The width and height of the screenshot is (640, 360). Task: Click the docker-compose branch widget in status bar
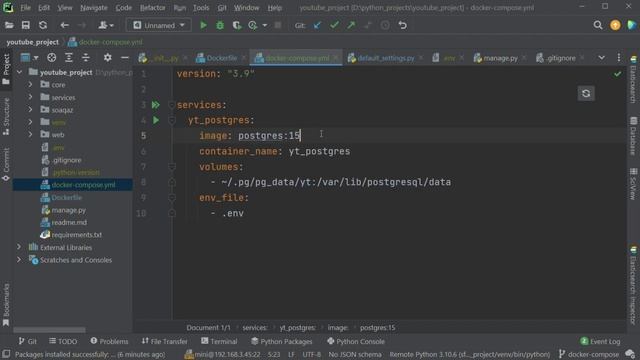[x=589, y=355]
